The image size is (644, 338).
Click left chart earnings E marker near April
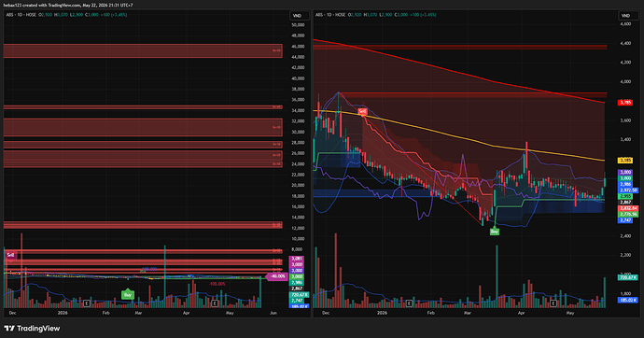(215, 303)
